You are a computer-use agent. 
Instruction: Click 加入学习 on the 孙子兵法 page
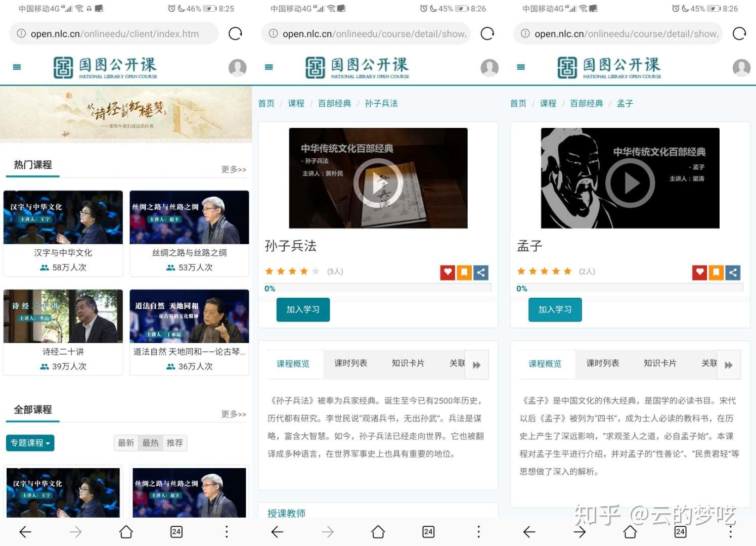[302, 309]
